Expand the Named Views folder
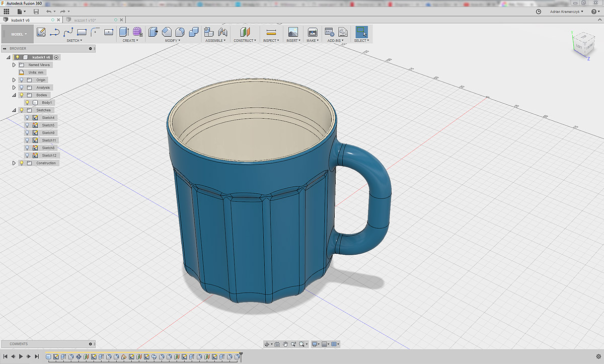 pyautogui.click(x=14, y=65)
